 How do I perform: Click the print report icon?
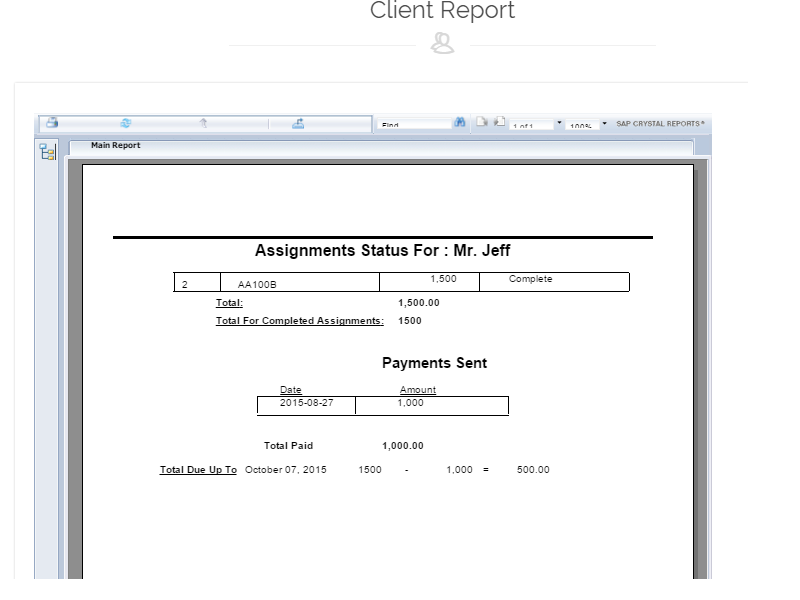click(51, 123)
